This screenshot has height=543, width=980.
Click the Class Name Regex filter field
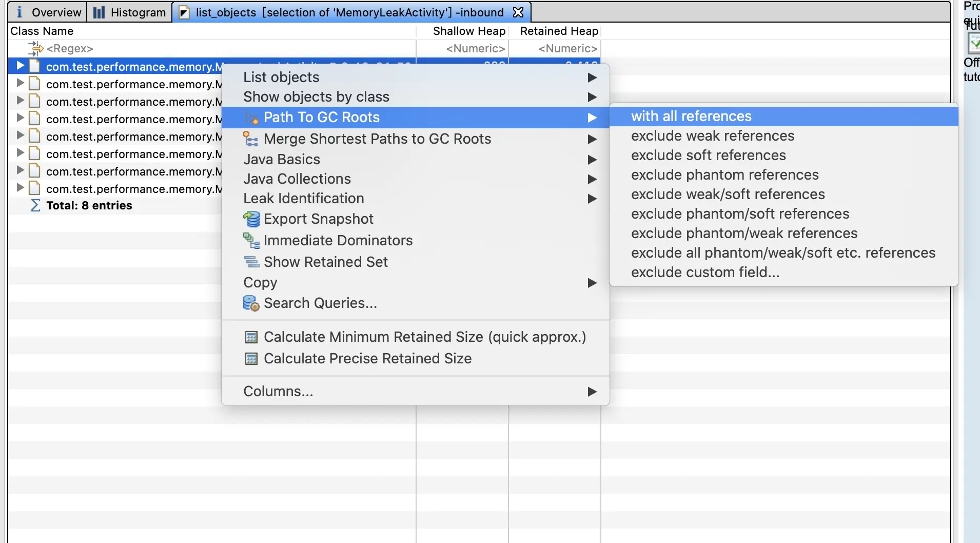[x=70, y=49]
